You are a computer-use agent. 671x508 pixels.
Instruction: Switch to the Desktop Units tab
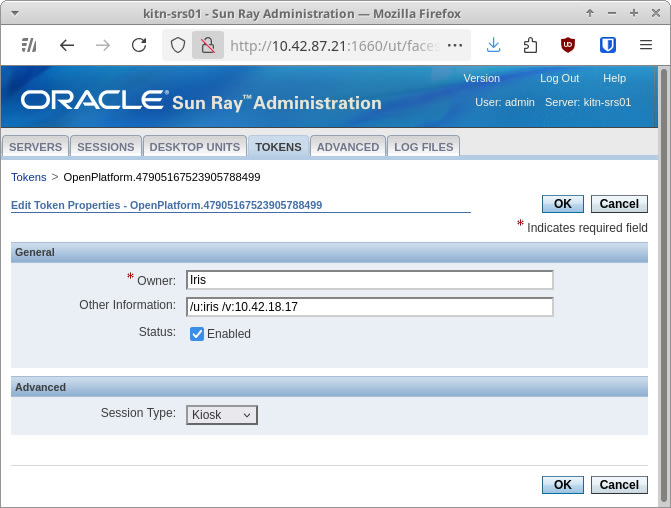point(194,147)
